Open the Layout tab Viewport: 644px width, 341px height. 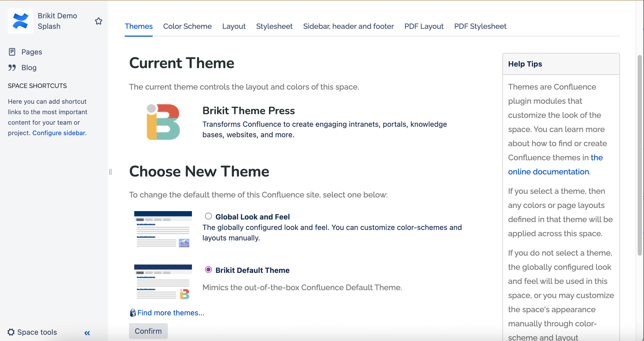pyautogui.click(x=234, y=26)
